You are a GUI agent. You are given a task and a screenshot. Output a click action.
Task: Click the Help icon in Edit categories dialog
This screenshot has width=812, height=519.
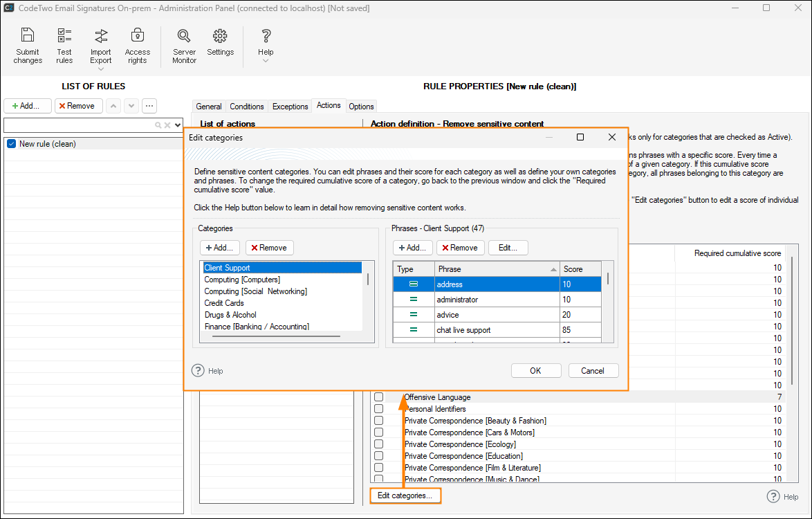[x=199, y=370]
